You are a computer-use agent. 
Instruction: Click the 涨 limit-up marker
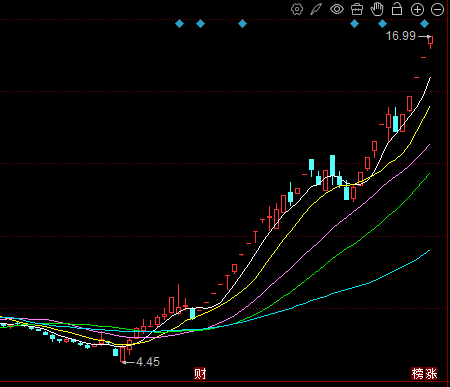[x=431, y=374]
